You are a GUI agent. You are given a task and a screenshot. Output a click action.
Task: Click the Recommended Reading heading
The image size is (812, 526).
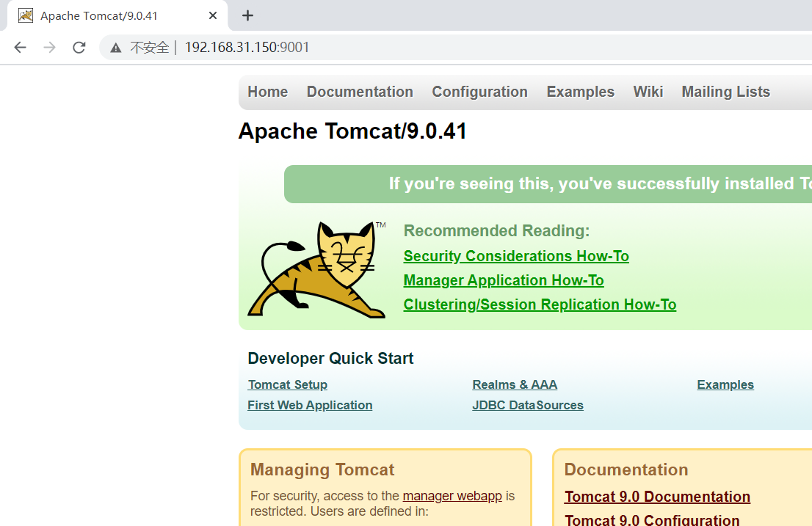(496, 230)
